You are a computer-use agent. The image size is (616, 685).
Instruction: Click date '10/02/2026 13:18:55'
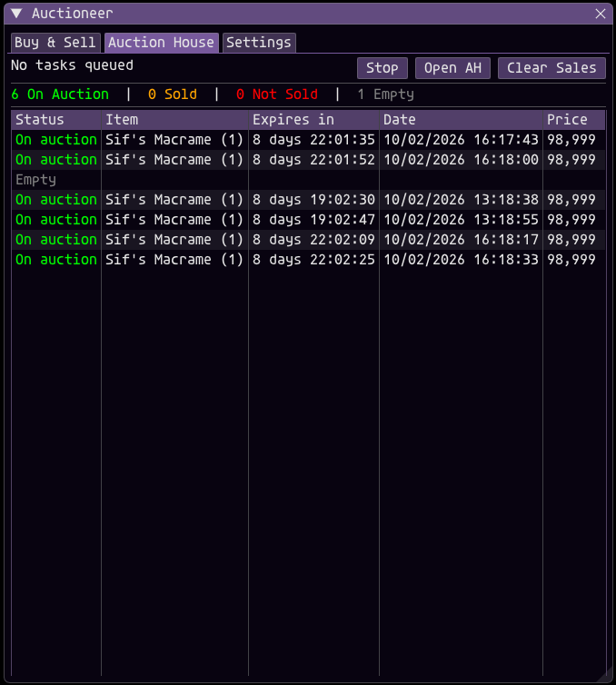[x=461, y=220]
